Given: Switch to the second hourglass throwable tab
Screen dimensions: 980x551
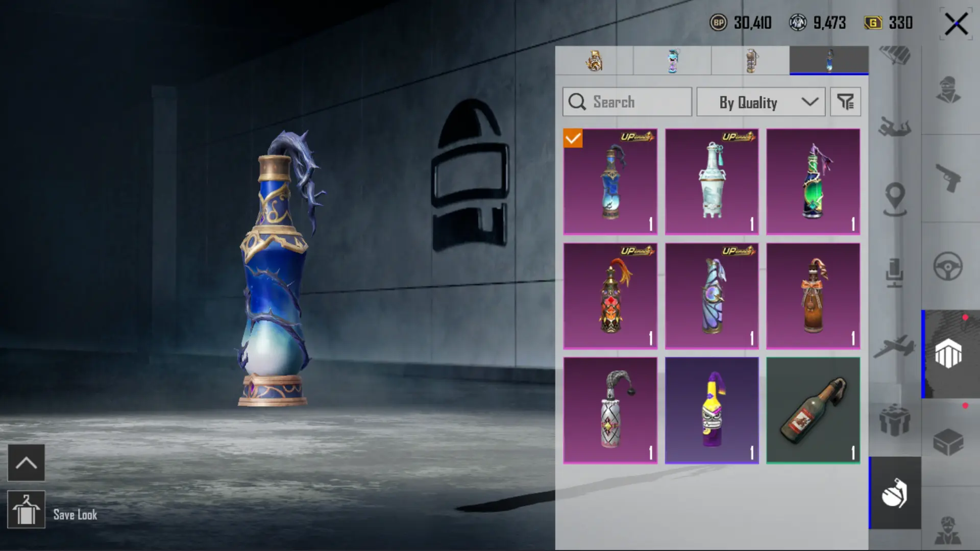Looking at the screenshot, I should pos(672,61).
